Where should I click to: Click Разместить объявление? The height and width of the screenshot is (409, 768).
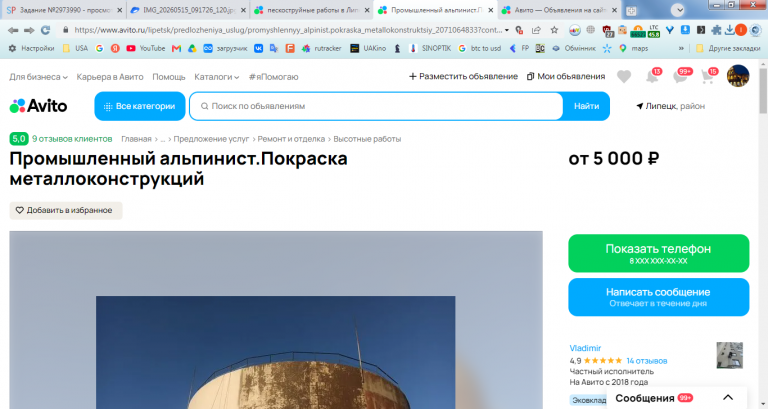click(x=463, y=76)
